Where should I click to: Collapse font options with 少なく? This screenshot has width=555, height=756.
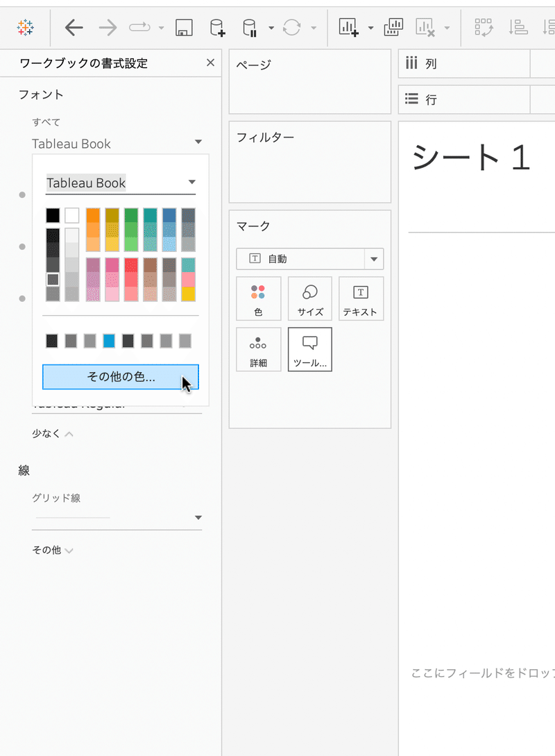52,434
